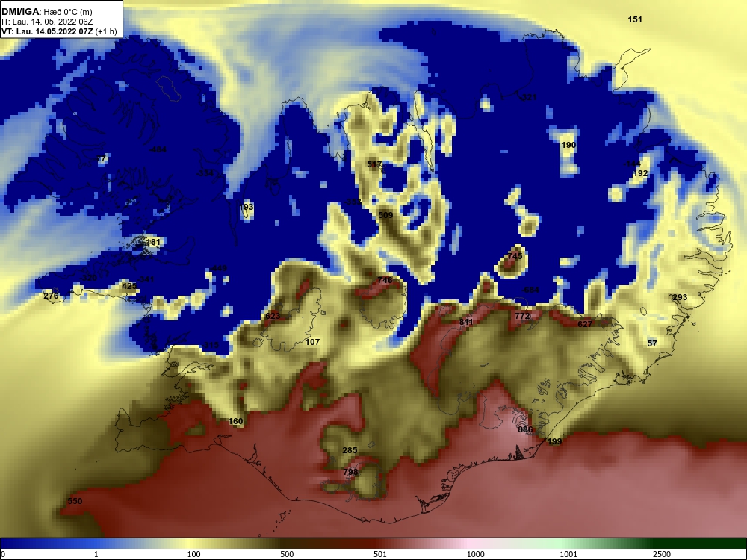This screenshot has height=560, width=747.
Task: Click the 'DMI/IGA: Hæð 0°C (m)' title text
Action: pyautogui.click(x=46, y=12)
